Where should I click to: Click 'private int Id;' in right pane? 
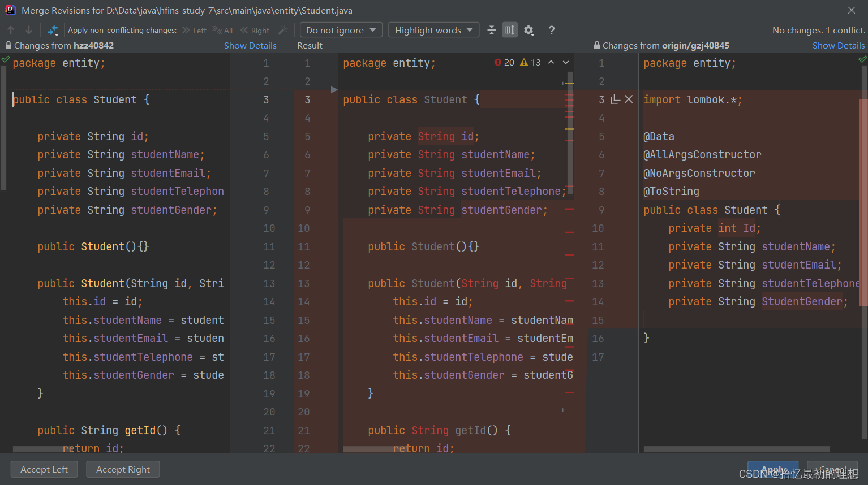[715, 228]
